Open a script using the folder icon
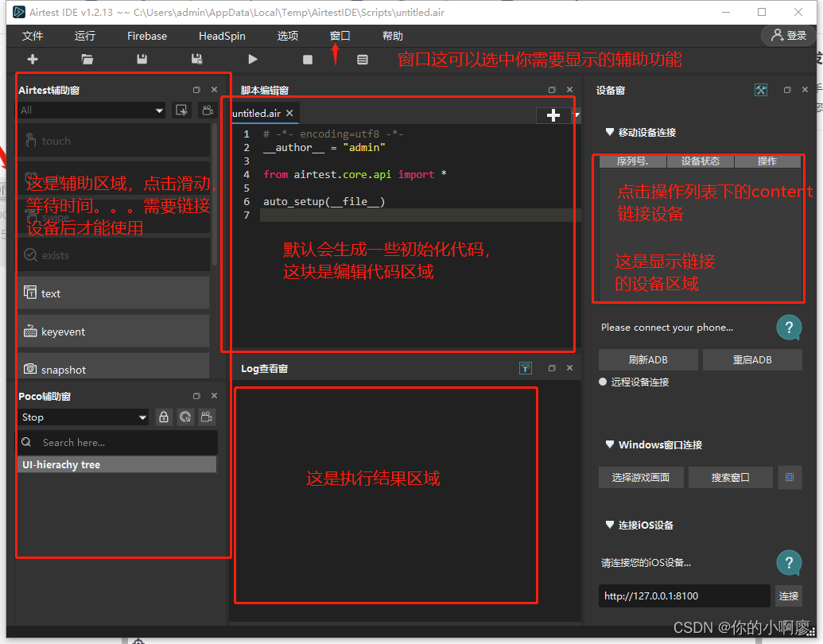The image size is (823, 644). 87,59
